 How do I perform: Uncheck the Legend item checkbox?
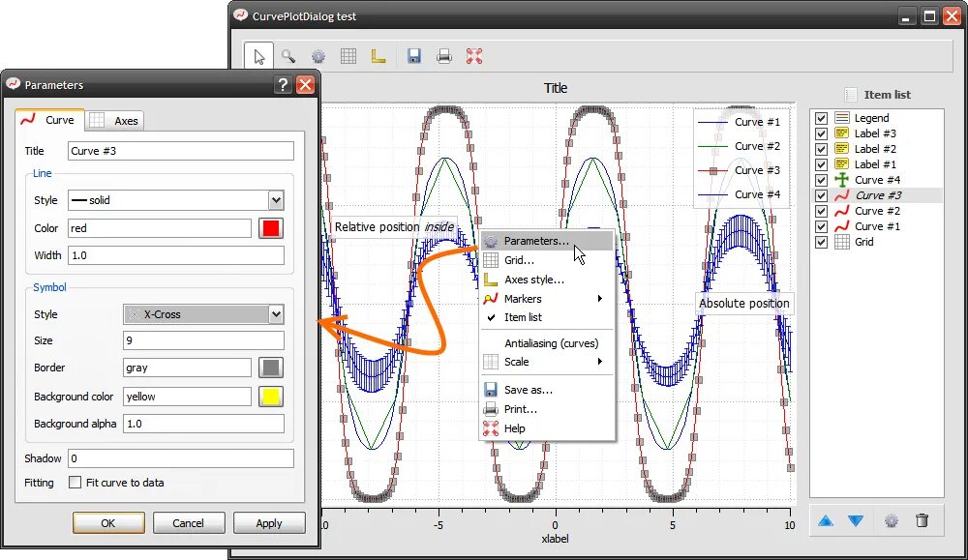pyautogui.click(x=821, y=118)
